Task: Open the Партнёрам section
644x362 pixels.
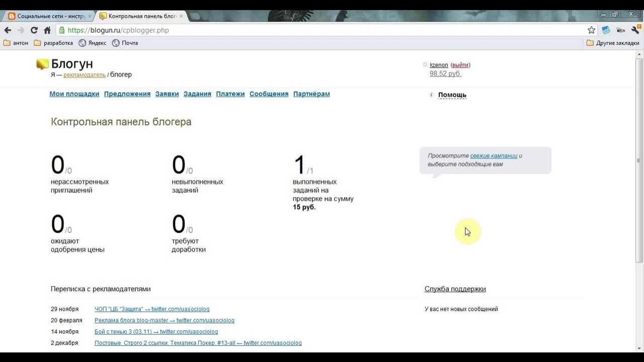Action: coord(311,94)
